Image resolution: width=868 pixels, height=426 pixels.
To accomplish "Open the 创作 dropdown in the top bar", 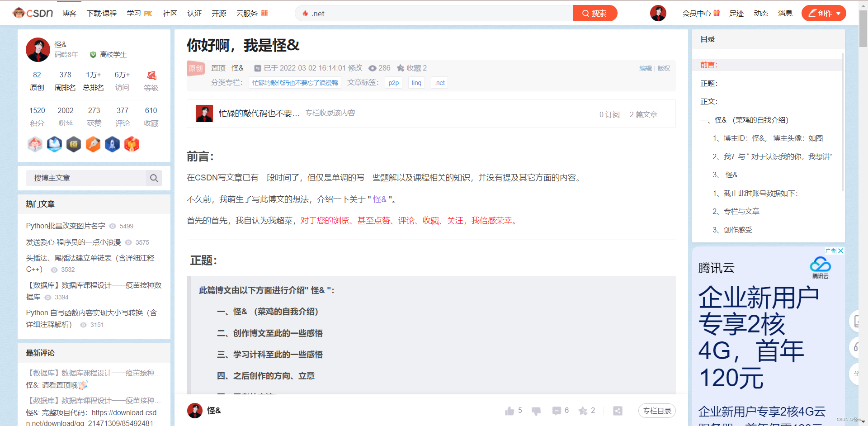I will click(824, 13).
